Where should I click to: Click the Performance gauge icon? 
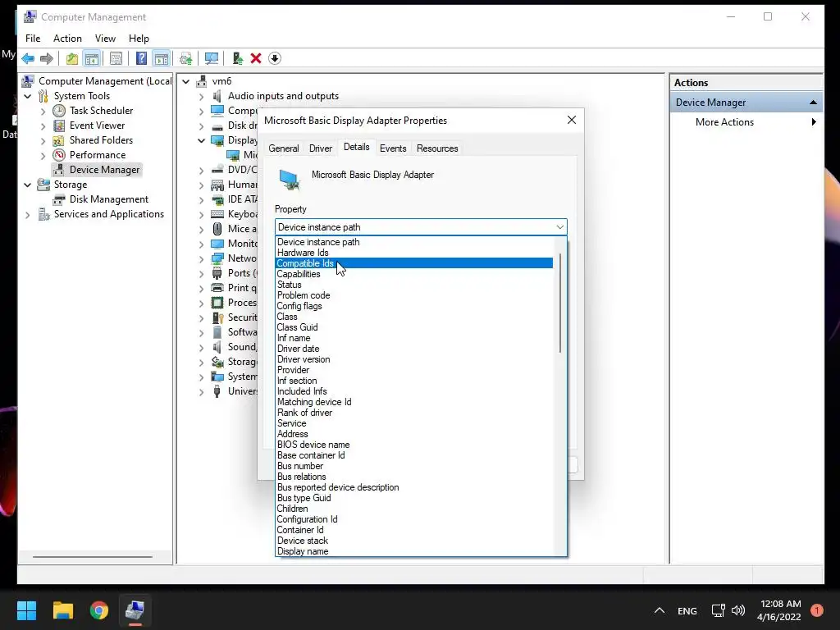(59, 155)
